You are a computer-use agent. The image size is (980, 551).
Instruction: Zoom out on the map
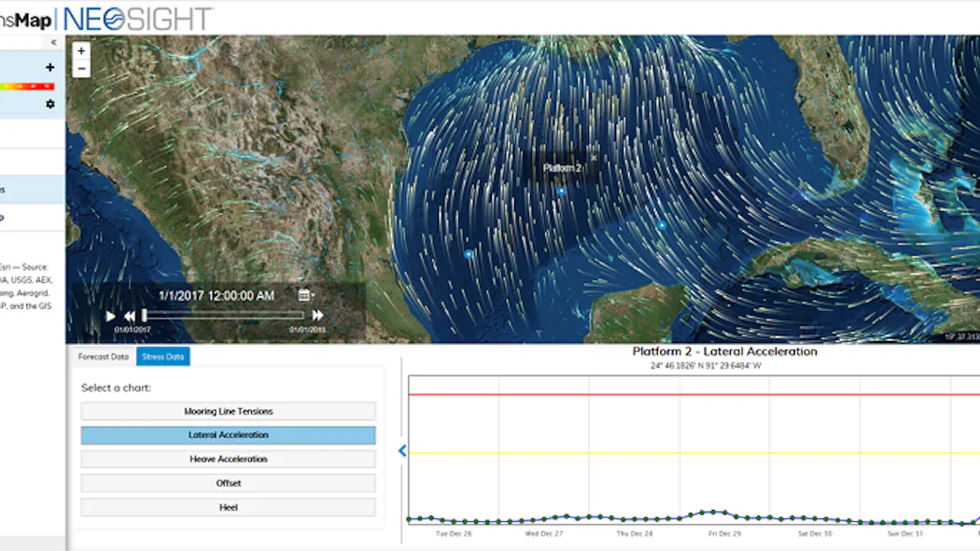(x=81, y=68)
